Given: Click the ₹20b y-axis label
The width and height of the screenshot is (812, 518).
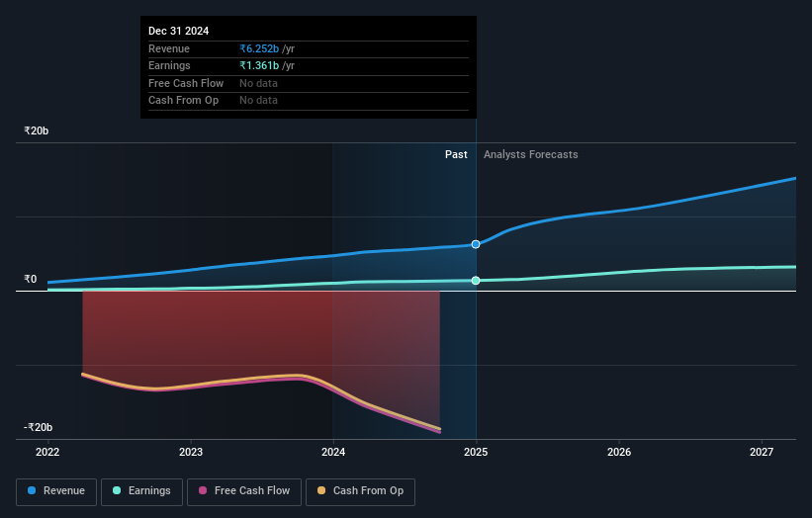Looking at the screenshot, I should 37,130.
